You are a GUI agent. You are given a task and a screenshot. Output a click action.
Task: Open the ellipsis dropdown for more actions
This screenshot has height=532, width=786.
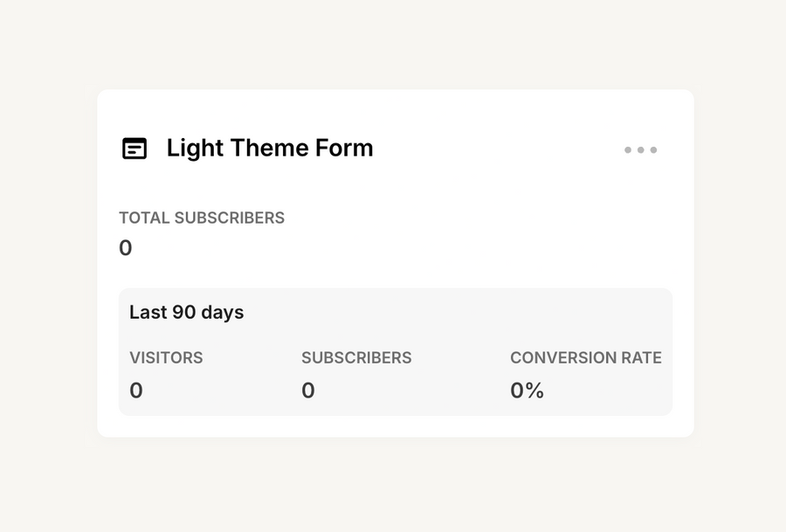[x=641, y=149]
